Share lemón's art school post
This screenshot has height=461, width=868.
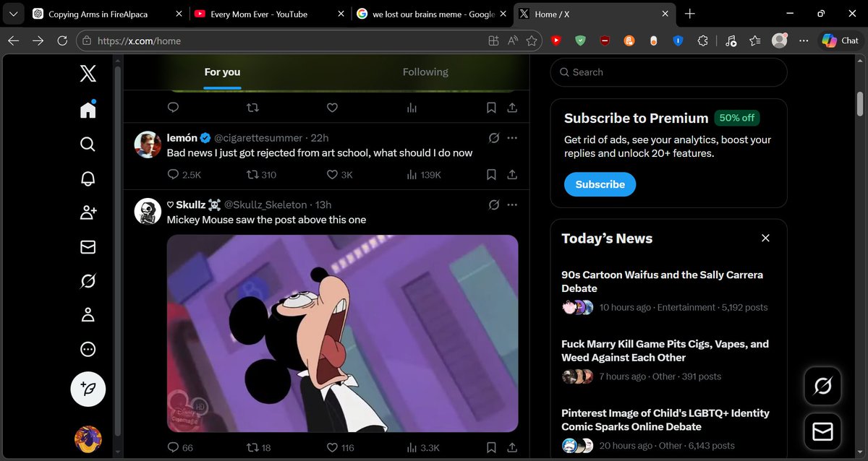(512, 174)
